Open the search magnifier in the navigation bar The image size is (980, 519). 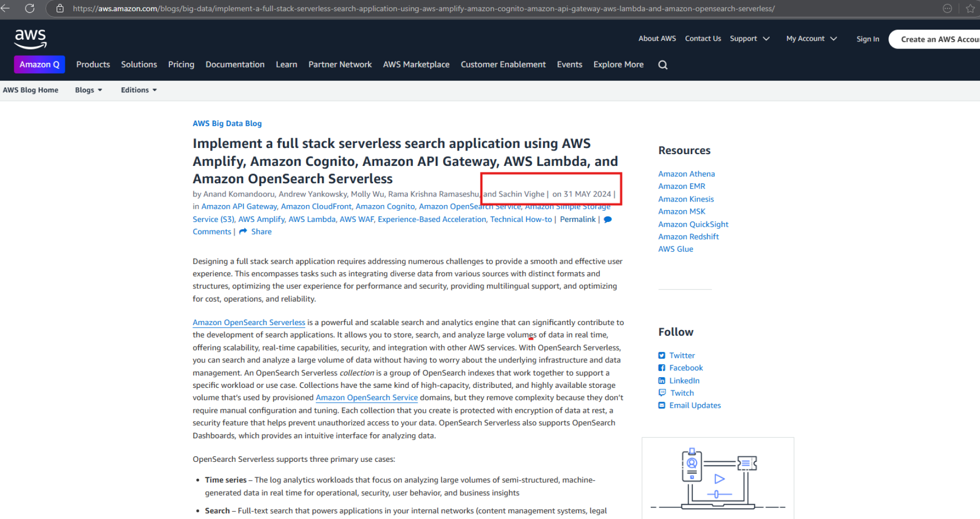pos(663,64)
